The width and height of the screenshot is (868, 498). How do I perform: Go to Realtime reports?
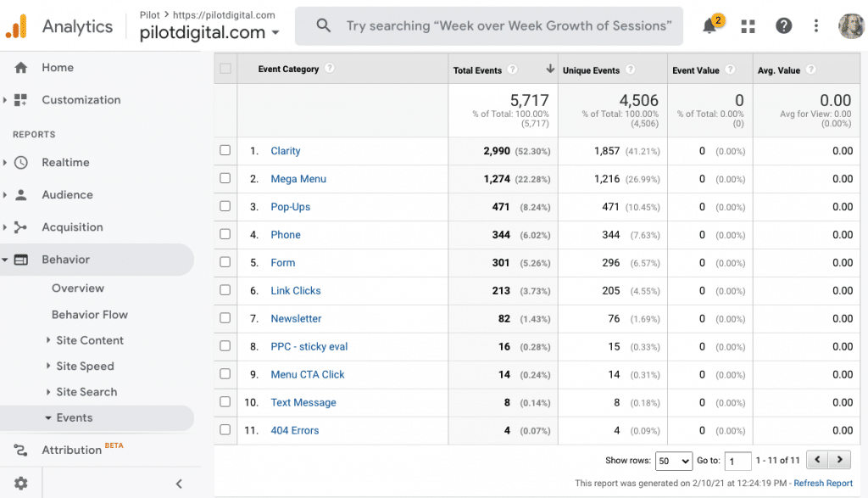coord(65,163)
